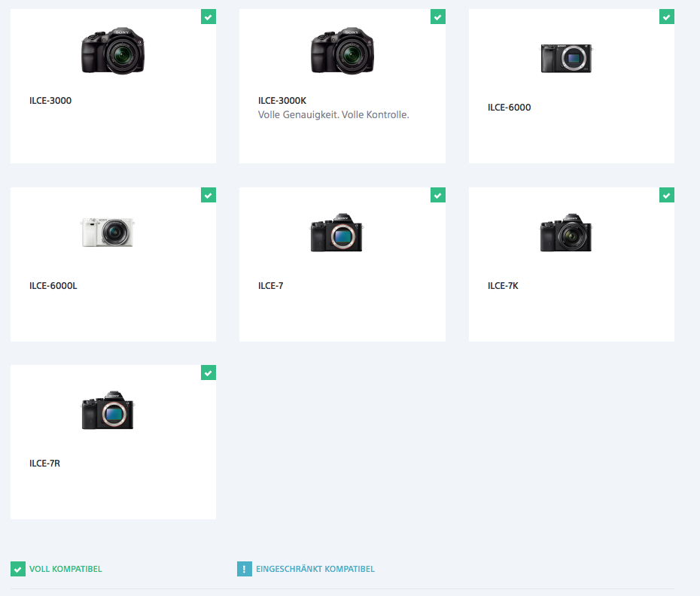
Task: Click the green check badge on ILCE-3000K card
Action: pyautogui.click(x=437, y=17)
